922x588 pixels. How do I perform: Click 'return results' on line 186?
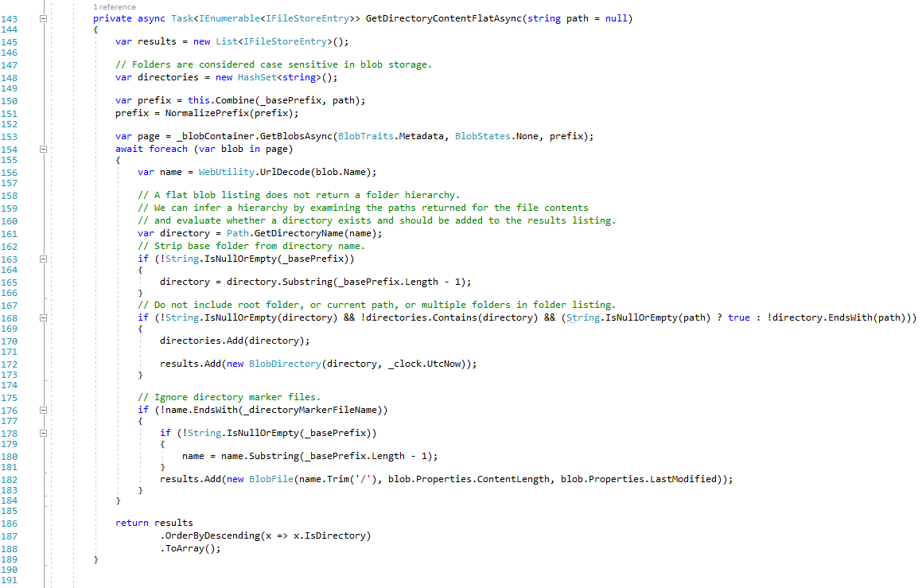(154, 524)
